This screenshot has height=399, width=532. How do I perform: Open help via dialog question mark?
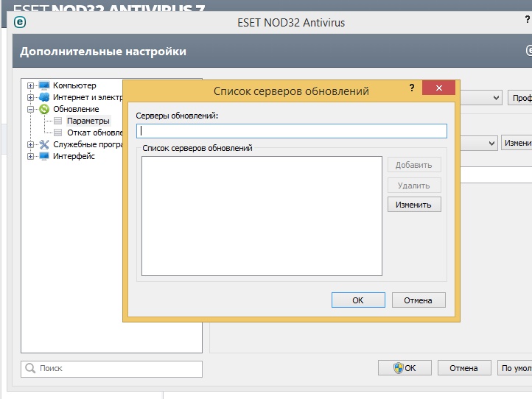(x=412, y=88)
